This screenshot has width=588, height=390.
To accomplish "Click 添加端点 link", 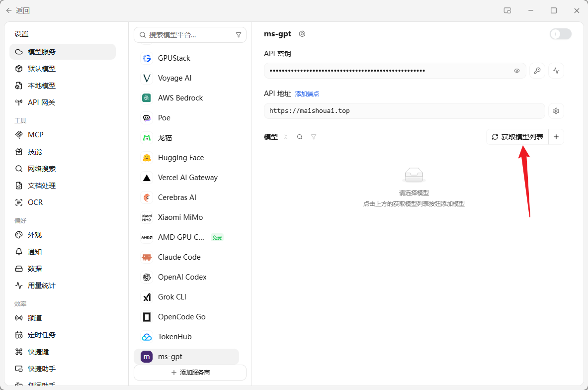I will pos(307,94).
